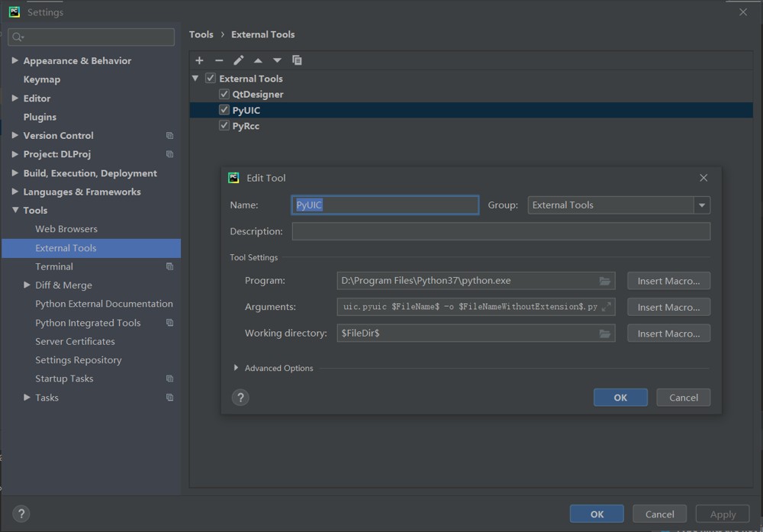Screen dimensions: 763x532
Task: Add a new external tool with plus icon
Action: coord(199,60)
